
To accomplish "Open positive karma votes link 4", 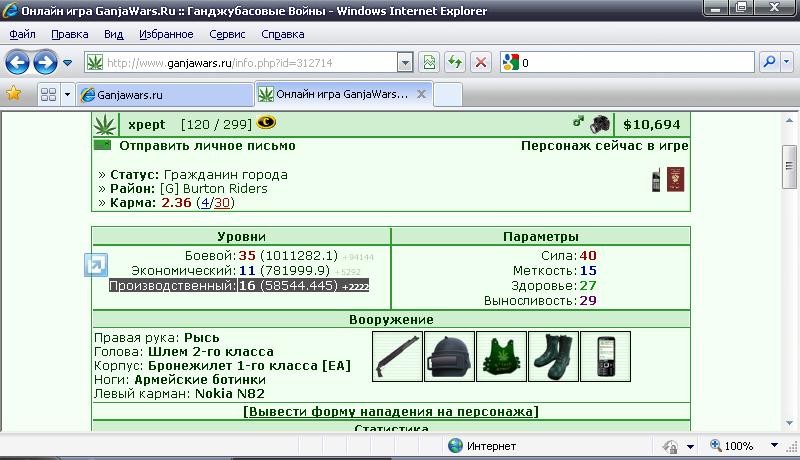I will point(205,203).
